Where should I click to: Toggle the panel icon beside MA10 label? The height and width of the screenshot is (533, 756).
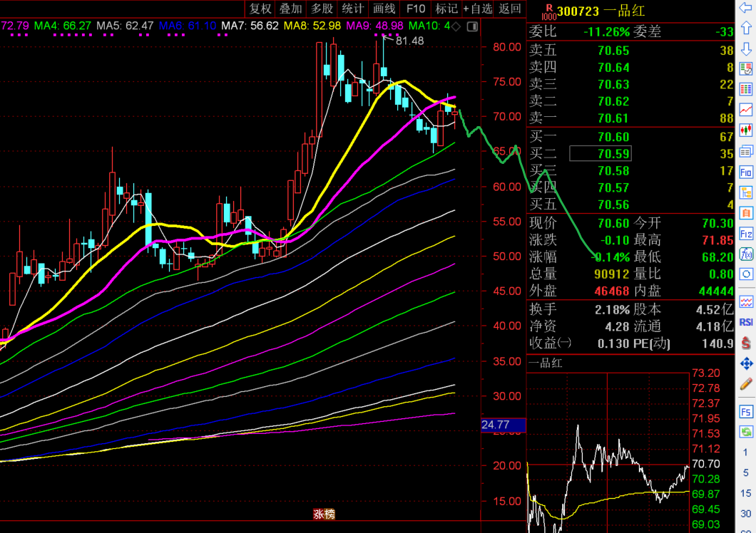[472, 26]
